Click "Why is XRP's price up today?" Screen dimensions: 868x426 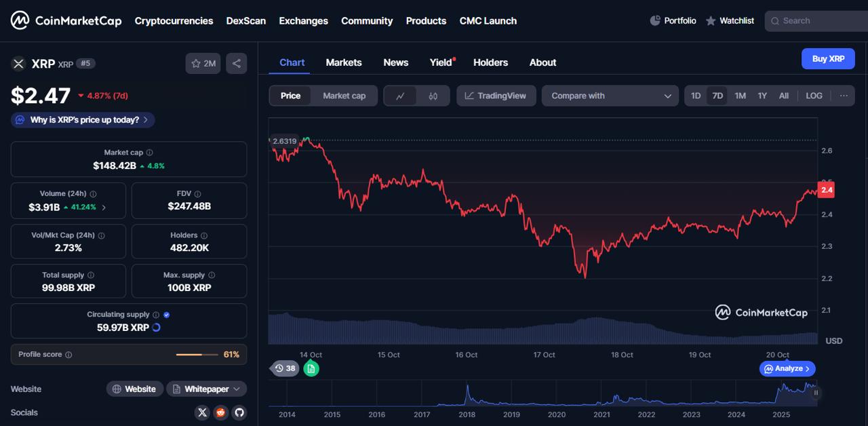pos(83,120)
